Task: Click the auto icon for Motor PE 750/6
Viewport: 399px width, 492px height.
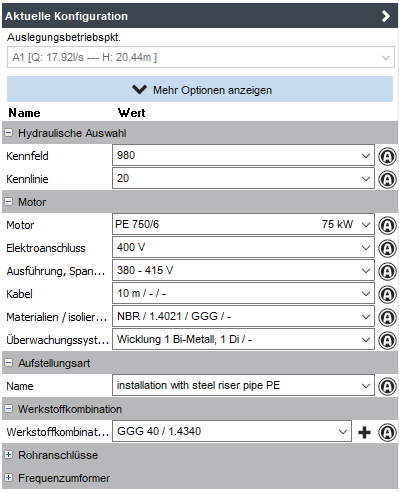Action: point(387,225)
